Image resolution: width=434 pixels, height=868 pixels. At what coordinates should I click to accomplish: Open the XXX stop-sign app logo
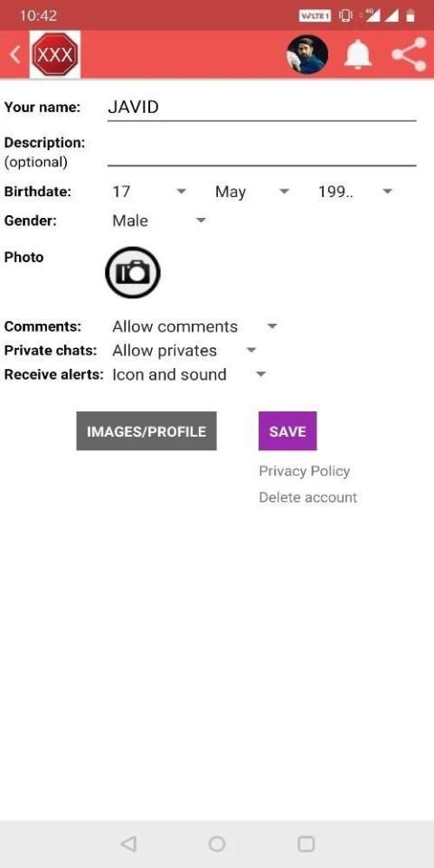[55, 54]
